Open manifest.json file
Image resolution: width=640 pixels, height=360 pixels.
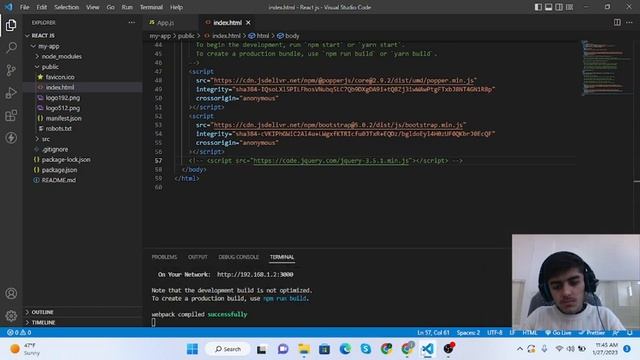64,118
